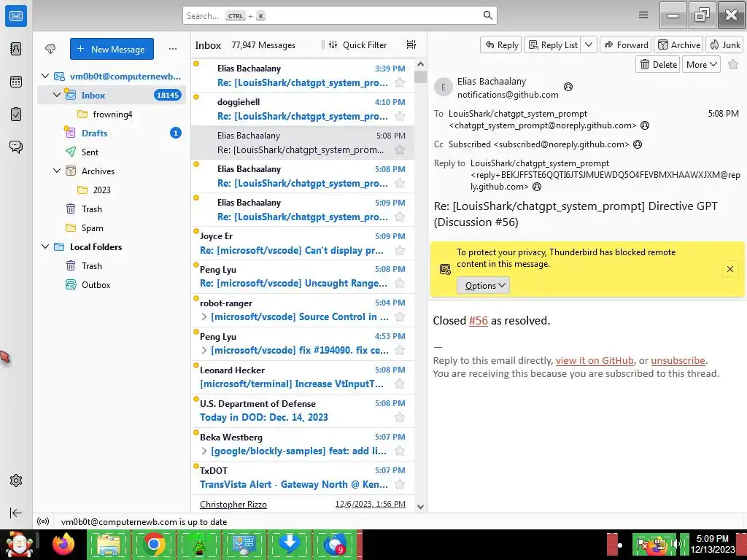The width and height of the screenshot is (747, 560).
Task: Get messages using cloud download icon
Action: point(50,49)
